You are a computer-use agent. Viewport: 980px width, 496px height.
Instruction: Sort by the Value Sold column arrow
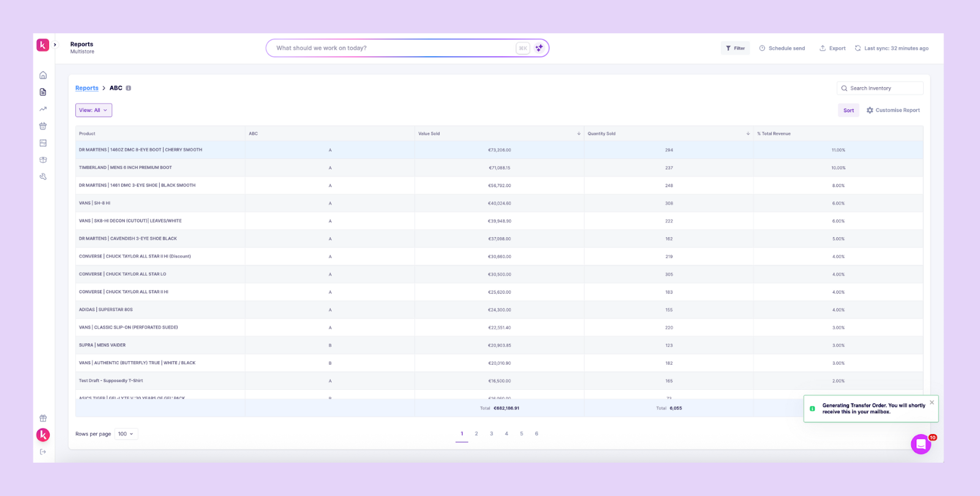pyautogui.click(x=579, y=134)
